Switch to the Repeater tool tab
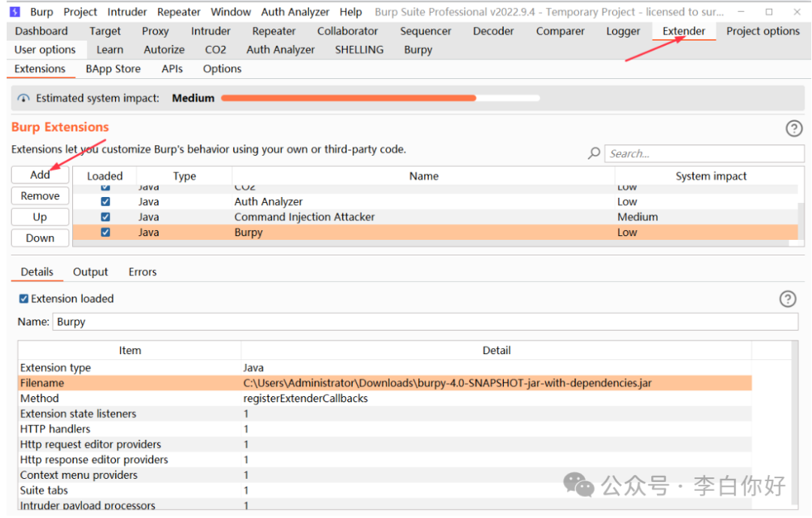This screenshot has width=812, height=518. click(x=274, y=31)
